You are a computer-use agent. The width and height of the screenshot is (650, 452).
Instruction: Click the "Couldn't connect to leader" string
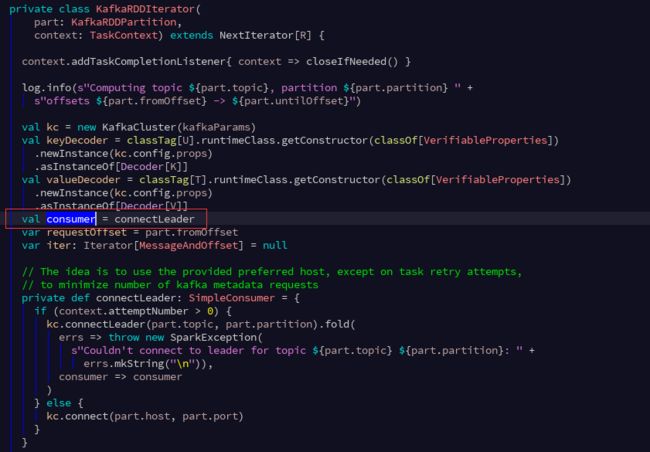(296, 351)
